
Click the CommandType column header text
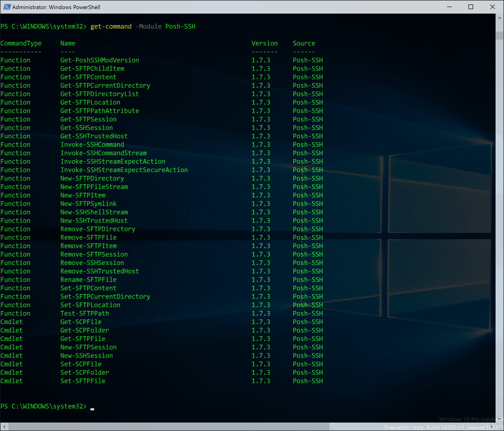click(21, 43)
